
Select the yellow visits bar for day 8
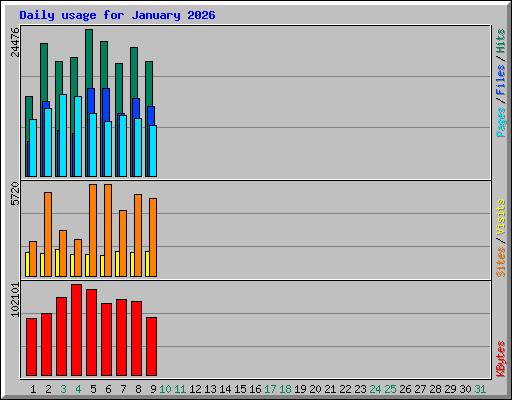132,264
